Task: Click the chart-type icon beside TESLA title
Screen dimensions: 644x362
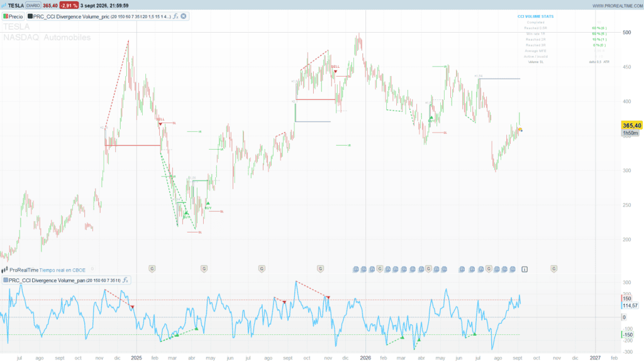Action: (x=4, y=6)
